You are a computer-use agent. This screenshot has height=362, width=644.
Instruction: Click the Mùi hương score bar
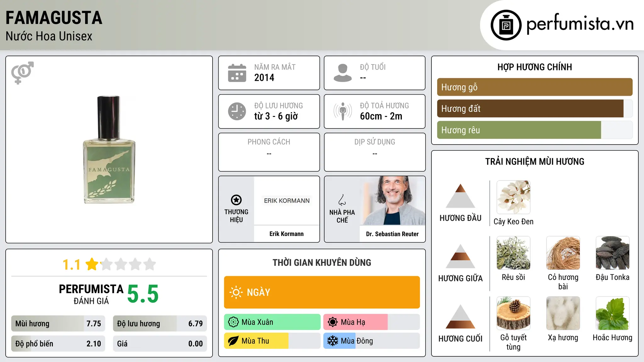click(58, 323)
